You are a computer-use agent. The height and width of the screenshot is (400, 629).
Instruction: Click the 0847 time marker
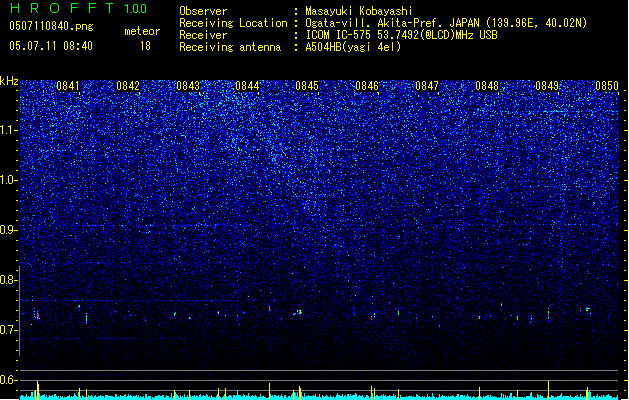[x=427, y=86]
